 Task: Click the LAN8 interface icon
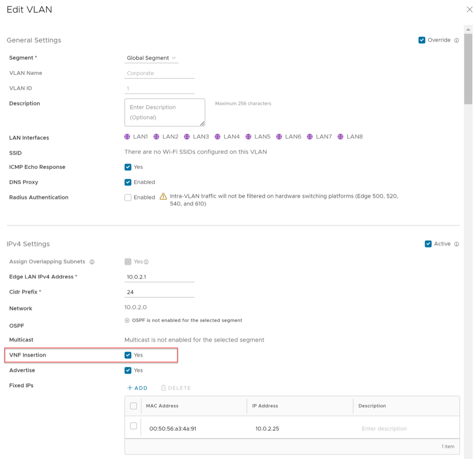tap(340, 137)
